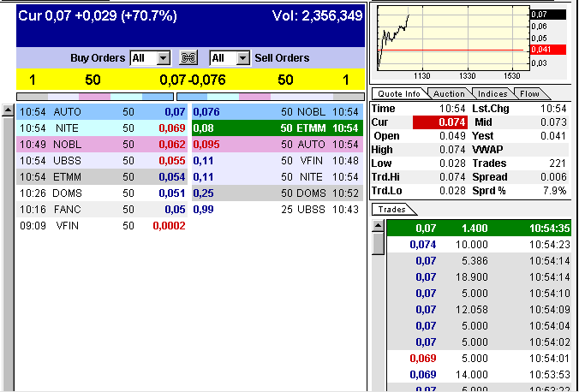
Task: Click the Trades list scrollbar thumb
Action: pyautogui.click(x=378, y=244)
